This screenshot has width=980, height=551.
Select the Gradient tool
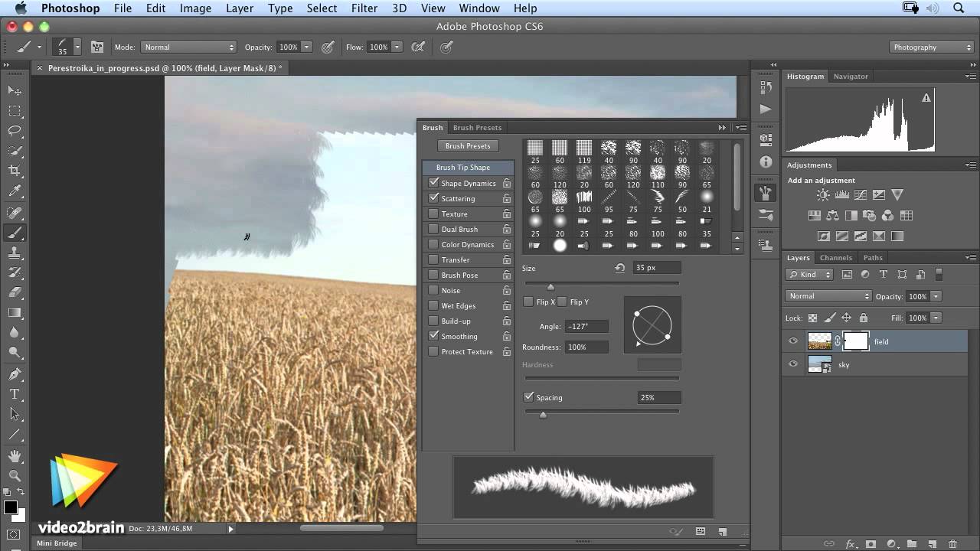[x=15, y=312]
